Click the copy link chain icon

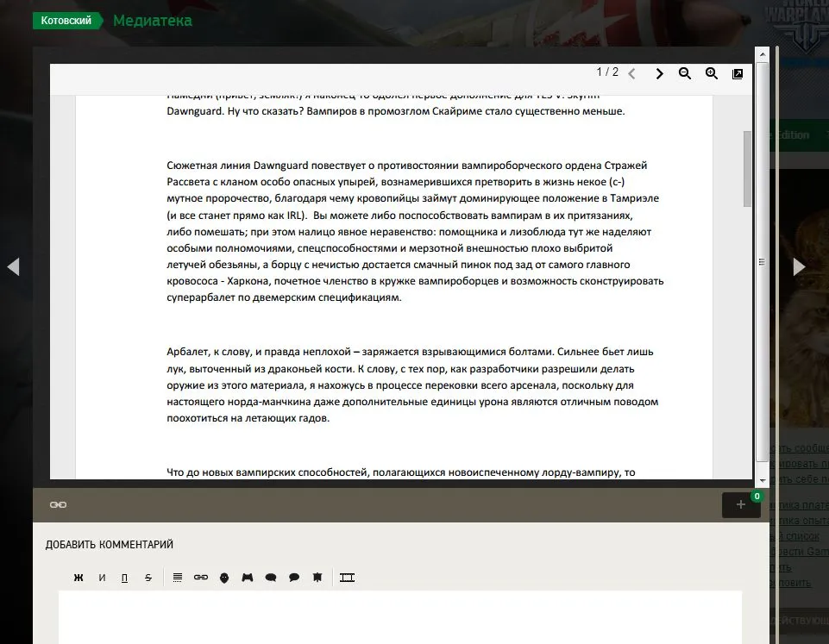tap(59, 505)
